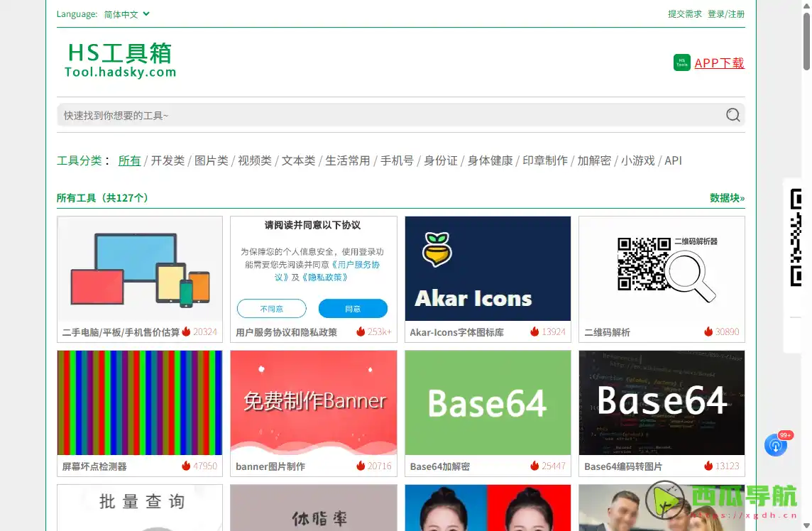Open the 二手电脑/平板/手机售价估算 thumbnail
812x531 pixels.
140,269
